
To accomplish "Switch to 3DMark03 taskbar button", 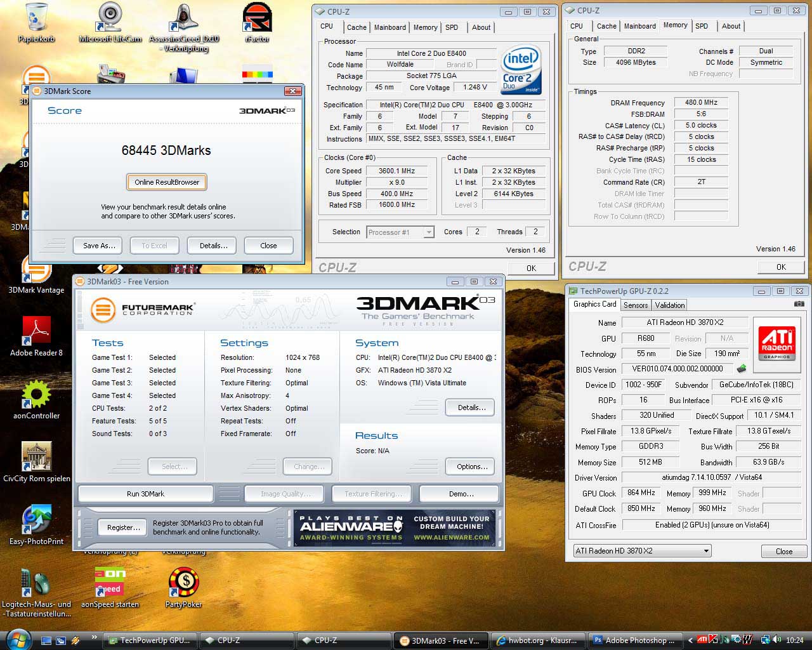I will click(440, 640).
